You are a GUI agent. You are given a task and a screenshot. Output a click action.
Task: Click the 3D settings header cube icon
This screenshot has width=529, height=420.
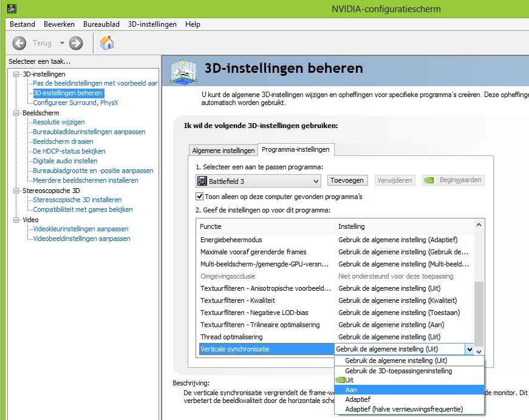[183, 71]
